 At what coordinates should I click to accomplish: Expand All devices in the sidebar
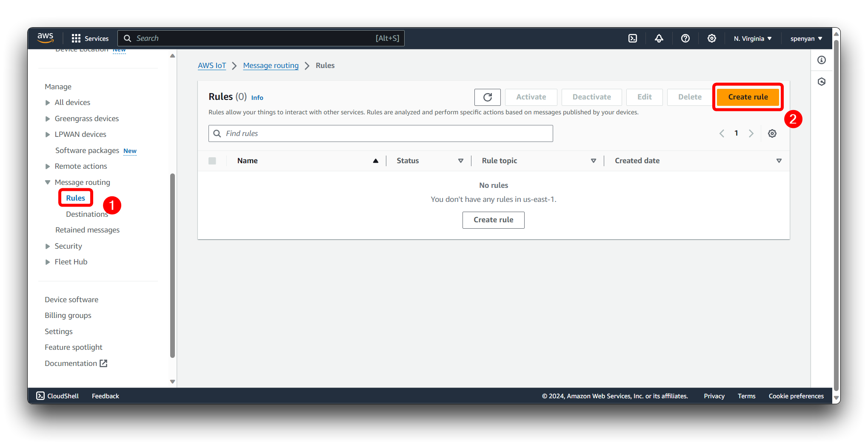click(48, 102)
